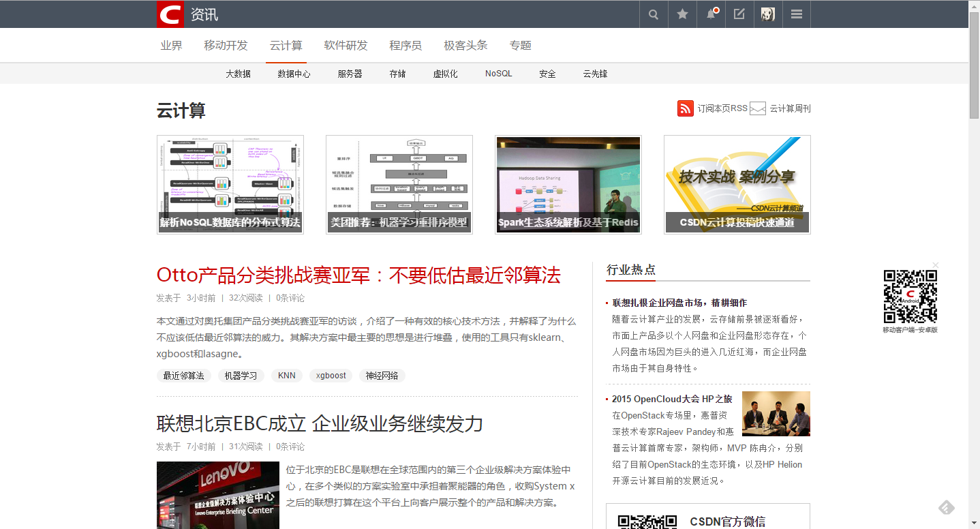The width and height of the screenshot is (980, 529).
Task: Open the 联想扎根企业网盘市场 hot topic link
Action: pos(679,303)
